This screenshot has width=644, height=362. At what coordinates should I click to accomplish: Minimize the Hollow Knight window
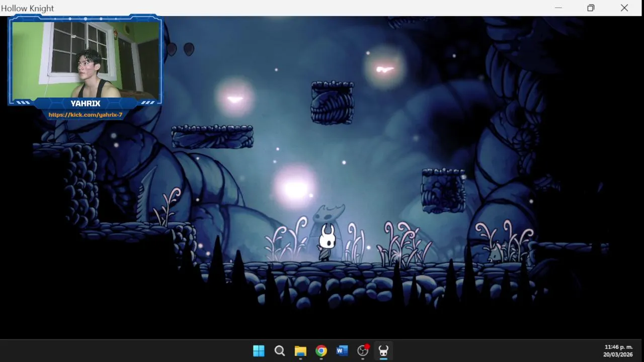tap(558, 8)
